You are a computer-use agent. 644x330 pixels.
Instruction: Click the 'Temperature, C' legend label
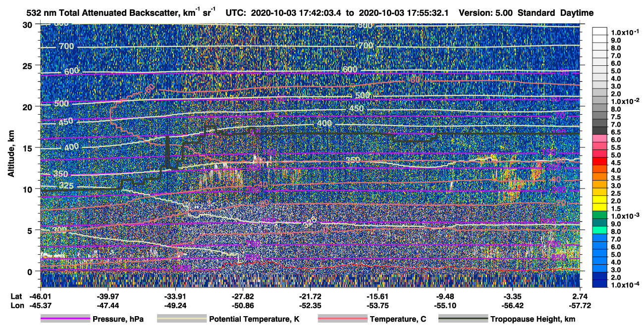pos(398,319)
